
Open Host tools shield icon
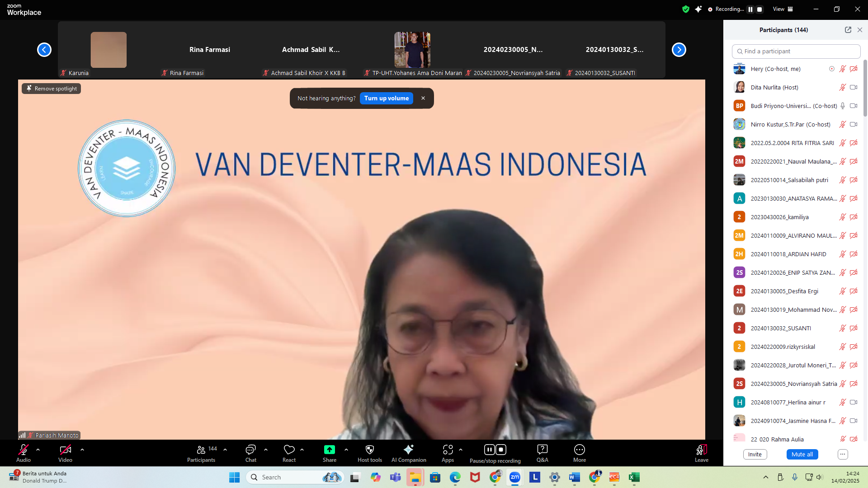pos(369,450)
